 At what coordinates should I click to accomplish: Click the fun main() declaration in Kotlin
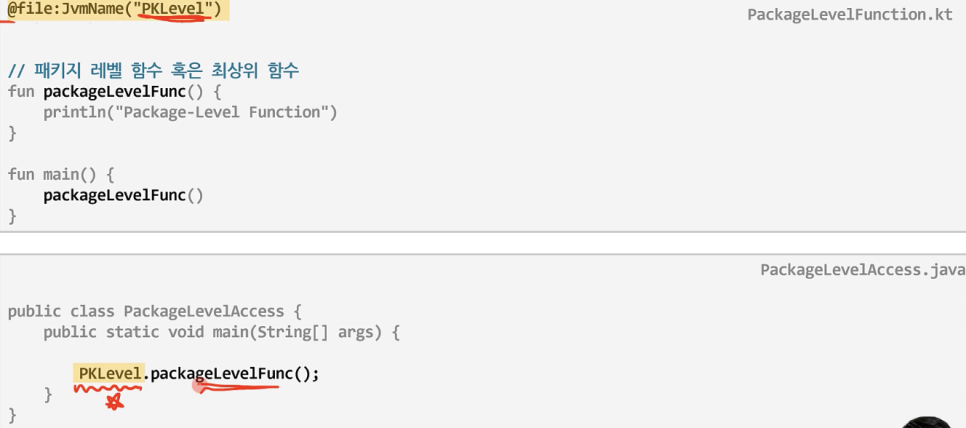tap(61, 175)
